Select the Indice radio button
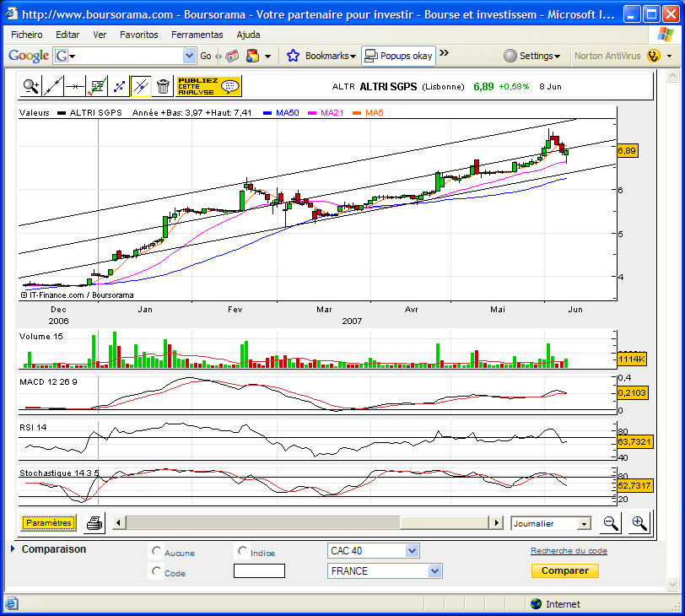Viewport: 685px width, 616px height. click(242, 551)
